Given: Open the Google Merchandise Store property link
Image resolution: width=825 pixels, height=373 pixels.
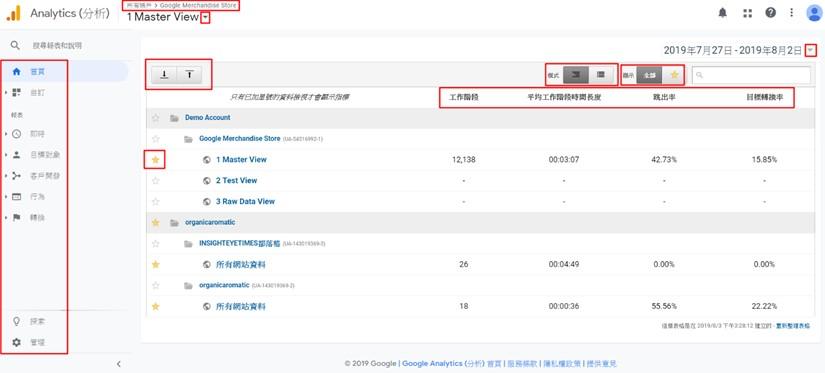Looking at the screenshot, I should coord(239,139).
